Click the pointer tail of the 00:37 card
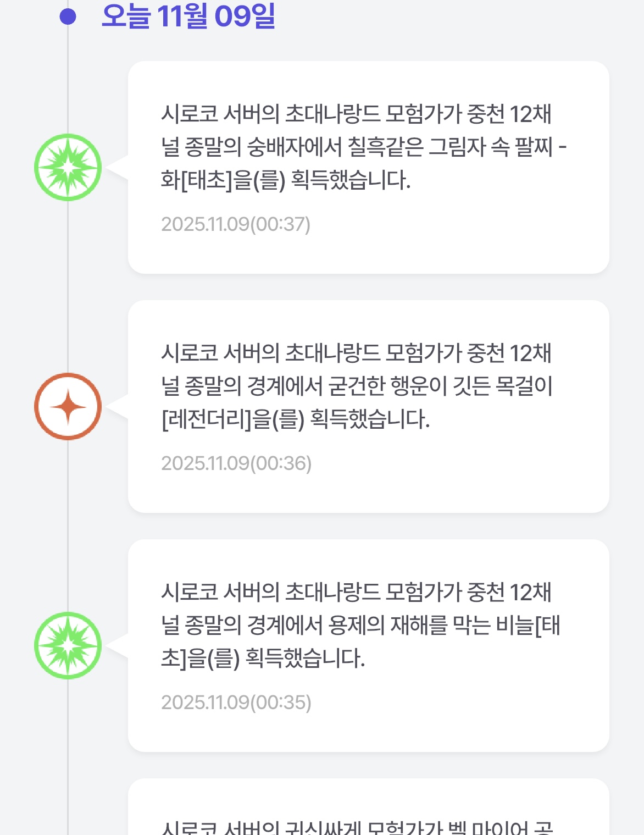Screen dimensions: 644x835 click(x=118, y=167)
